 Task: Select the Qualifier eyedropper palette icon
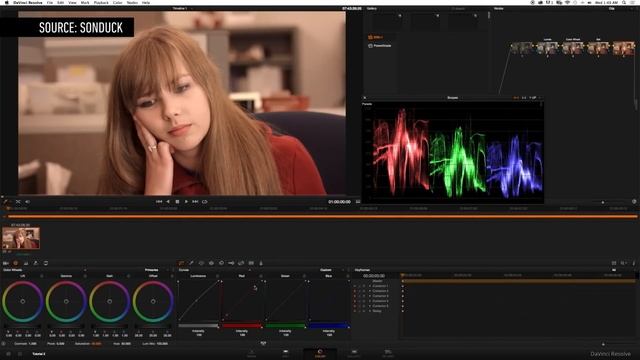click(x=191, y=263)
